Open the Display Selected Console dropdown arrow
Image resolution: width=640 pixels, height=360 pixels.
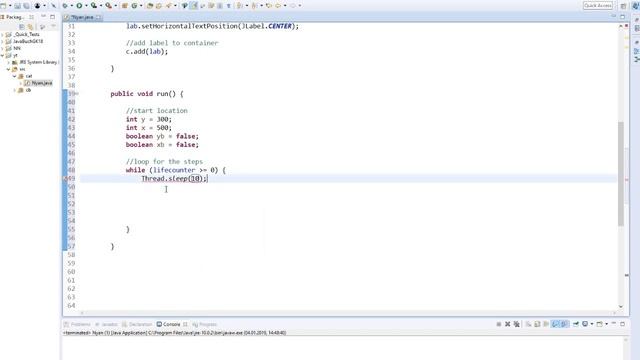[591, 324]
